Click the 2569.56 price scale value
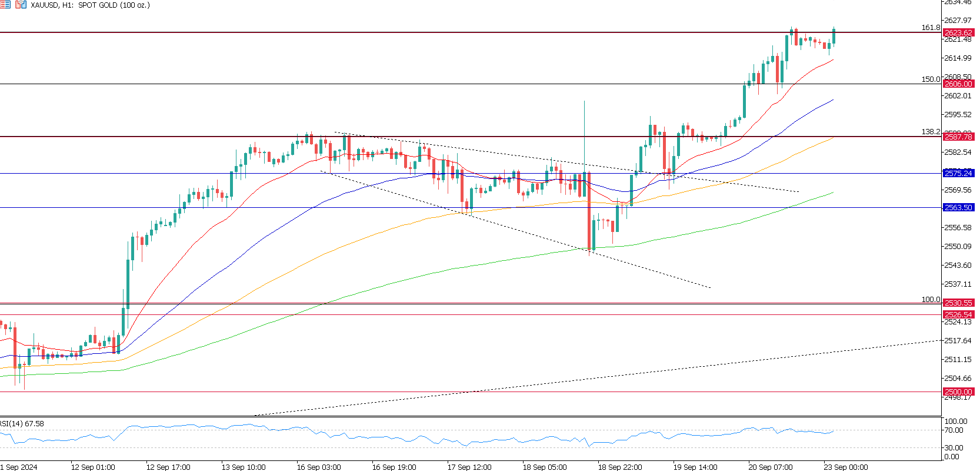The width and height of the screenshot is (980, 471). click(958, 190)
